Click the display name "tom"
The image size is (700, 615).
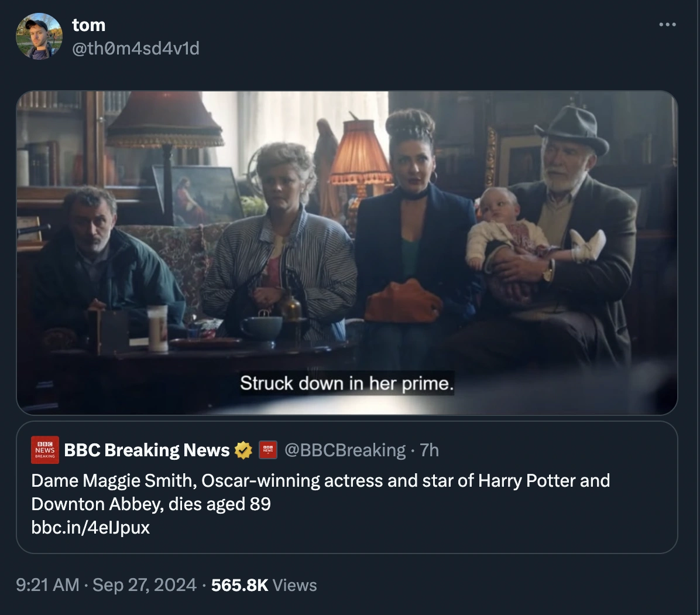pos(89,25)
